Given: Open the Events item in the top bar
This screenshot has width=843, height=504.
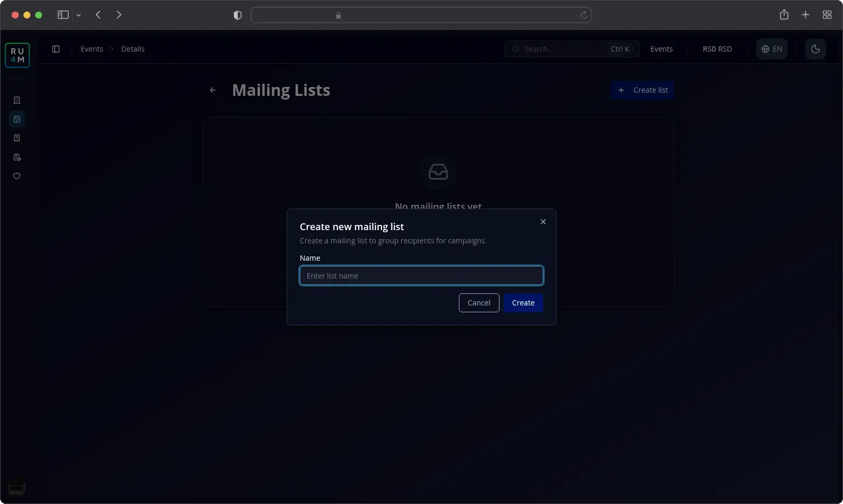Looking at the screenshot, I should pos(661,49).
